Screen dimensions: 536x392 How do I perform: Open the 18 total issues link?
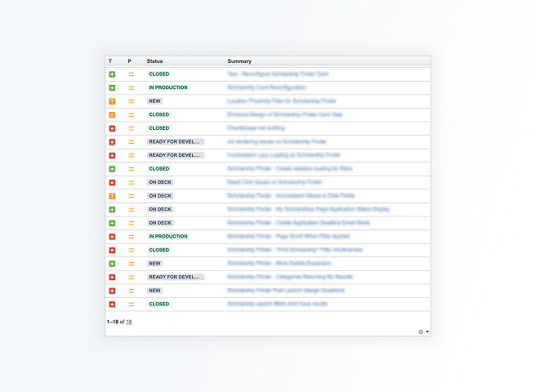tap(128, 322)
